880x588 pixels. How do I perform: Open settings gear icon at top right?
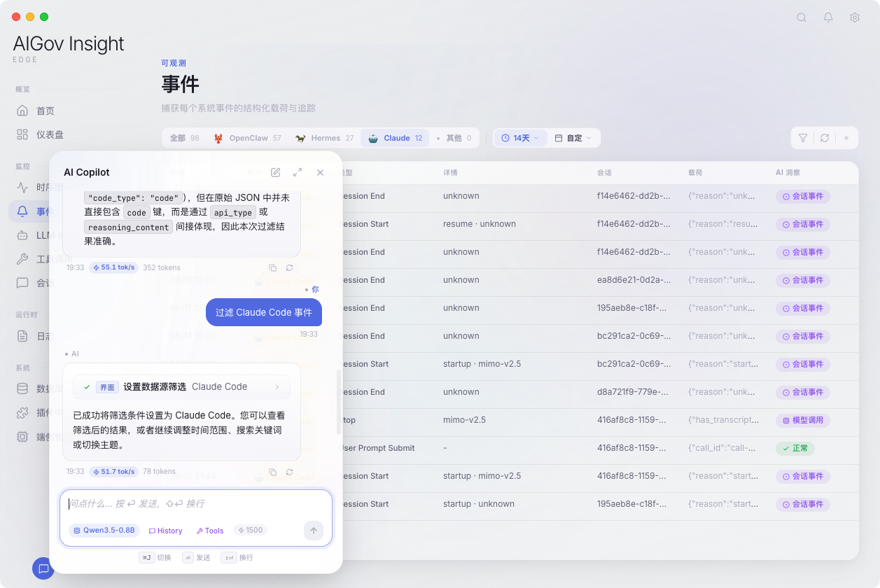(x=855, y=17)
